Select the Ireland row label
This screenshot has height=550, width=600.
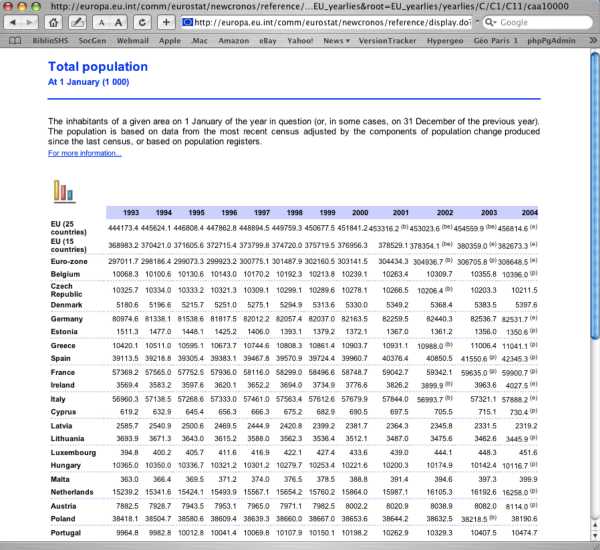coord(62,385)
